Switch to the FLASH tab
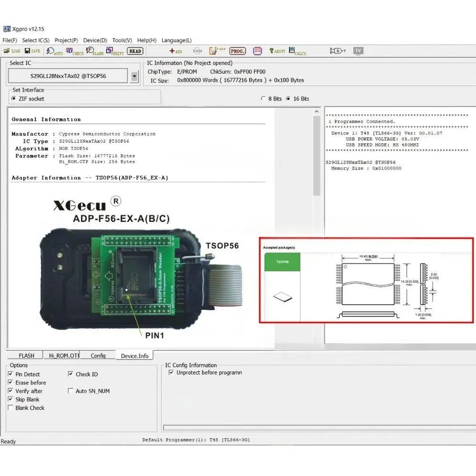 [26, 356]
